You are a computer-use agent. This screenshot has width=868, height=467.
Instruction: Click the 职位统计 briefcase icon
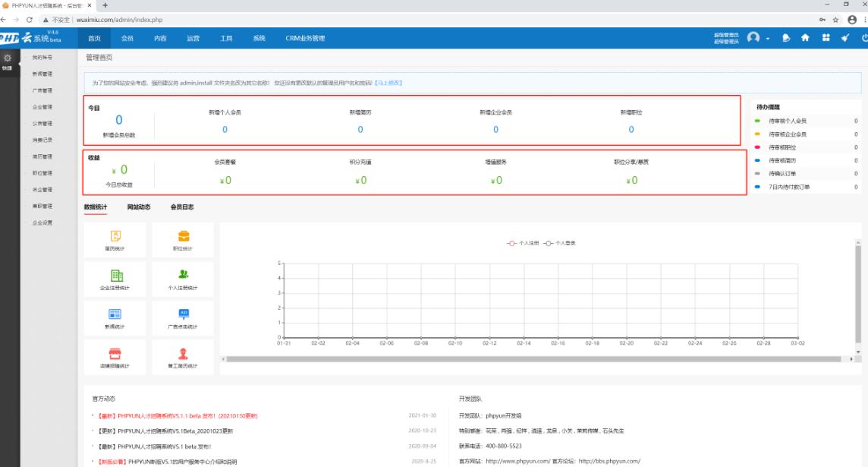click(x=183, y=237)
